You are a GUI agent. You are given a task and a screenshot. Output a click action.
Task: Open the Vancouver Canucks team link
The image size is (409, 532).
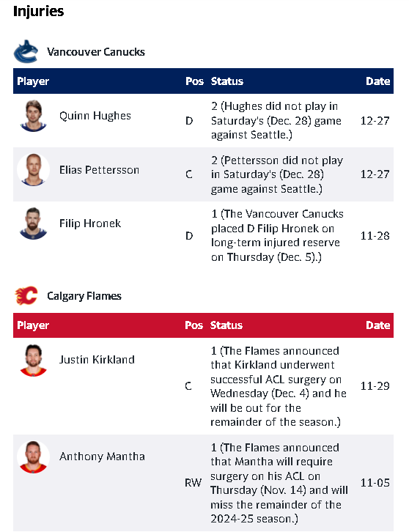[96, 52]
